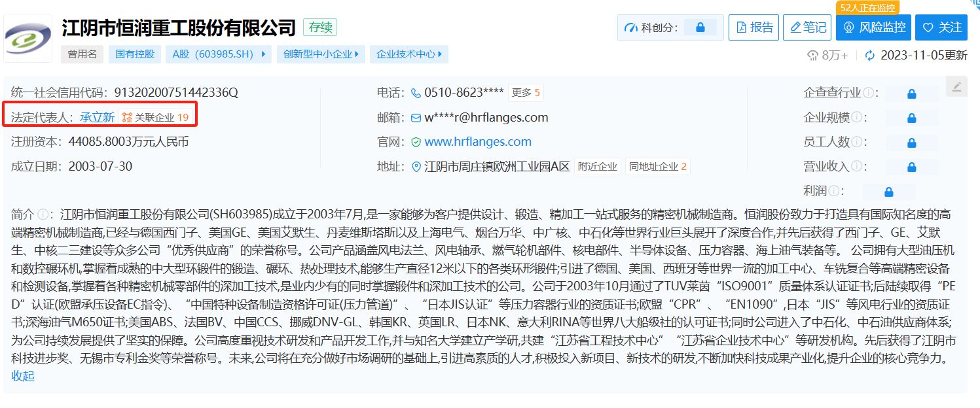This screenshot has height=408, width=980.
Task: Click the company logo thumbnail
Action: (x=29, y=39)
